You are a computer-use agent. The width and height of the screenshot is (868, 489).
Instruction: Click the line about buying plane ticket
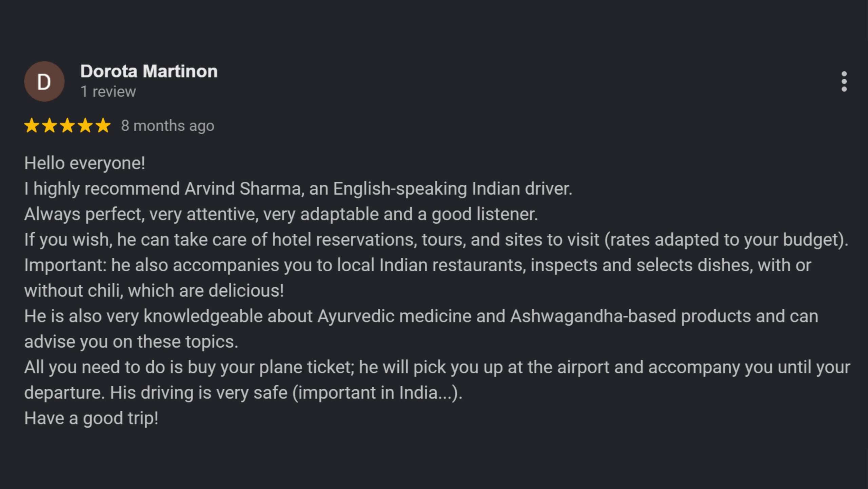(437, 367)
